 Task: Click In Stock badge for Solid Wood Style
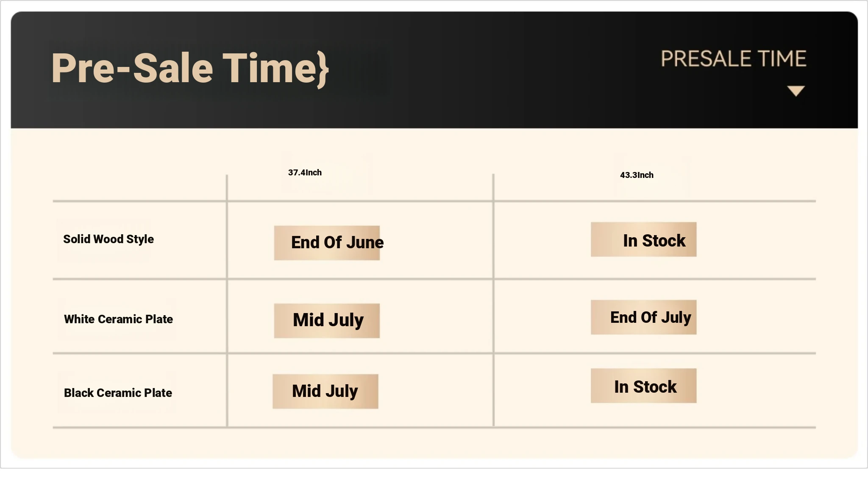643,239
